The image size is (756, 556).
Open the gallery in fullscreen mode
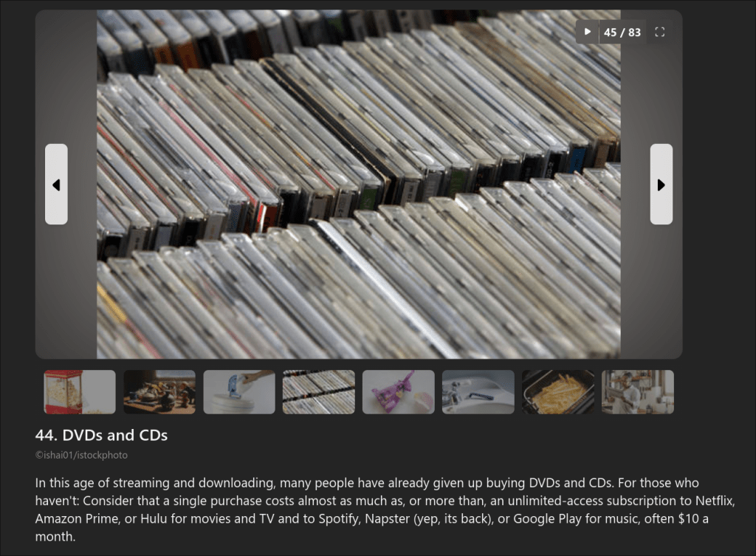659,32
